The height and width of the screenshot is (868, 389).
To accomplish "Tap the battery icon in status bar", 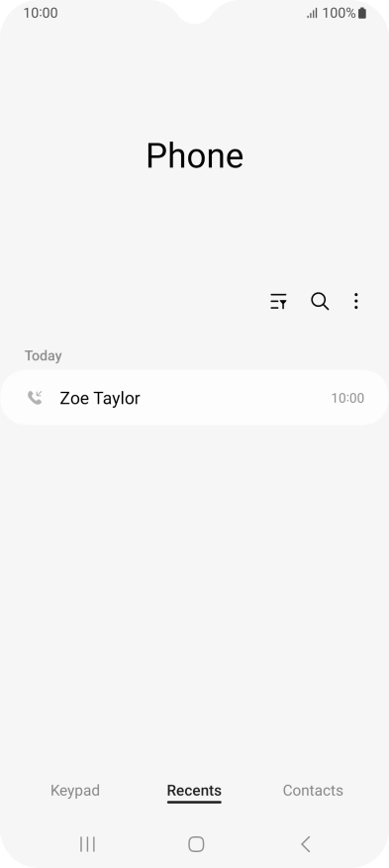I will (362, 13).
